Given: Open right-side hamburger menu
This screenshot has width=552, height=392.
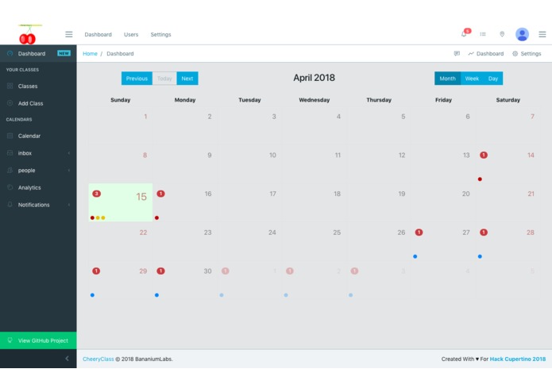Looking at the screenshot, I should click(x=542, y=34).
